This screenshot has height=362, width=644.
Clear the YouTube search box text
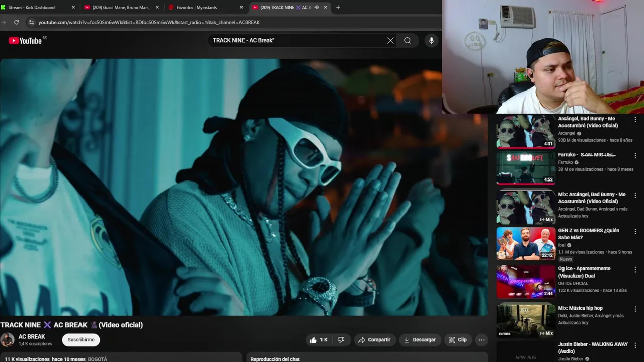click(x=390, y=41)
